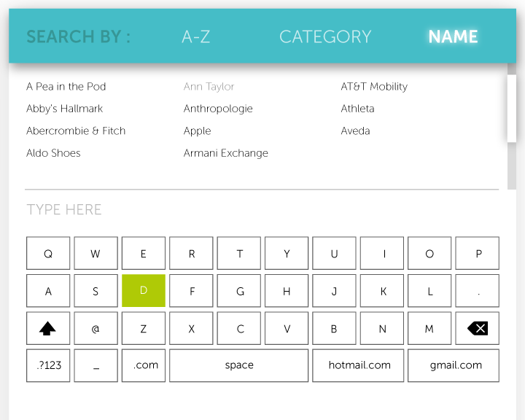
Task: Tap the R key
Action: click(191, 253)
